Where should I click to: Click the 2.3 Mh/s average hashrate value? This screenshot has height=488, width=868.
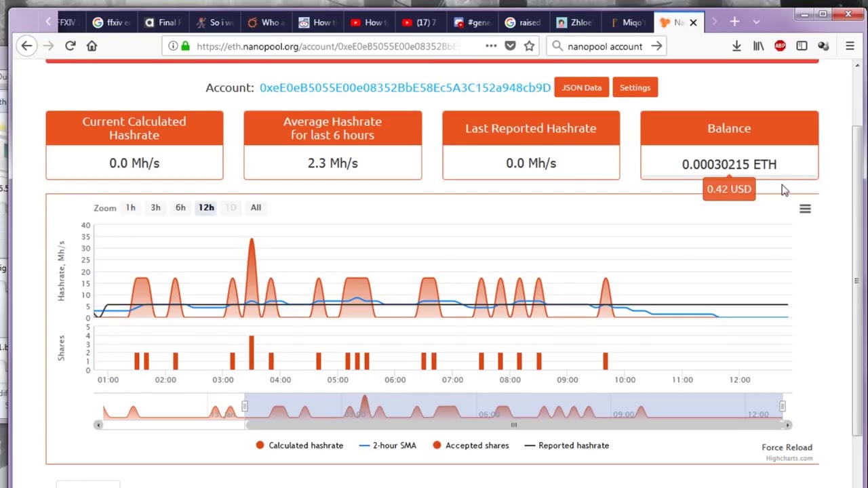[332, 163]
